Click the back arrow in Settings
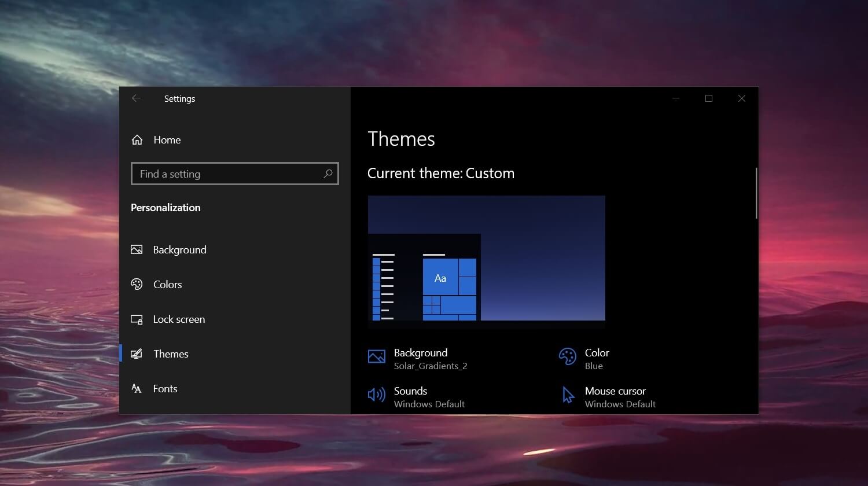The width and height of the screenshot is (868, 486). (136, 98)
